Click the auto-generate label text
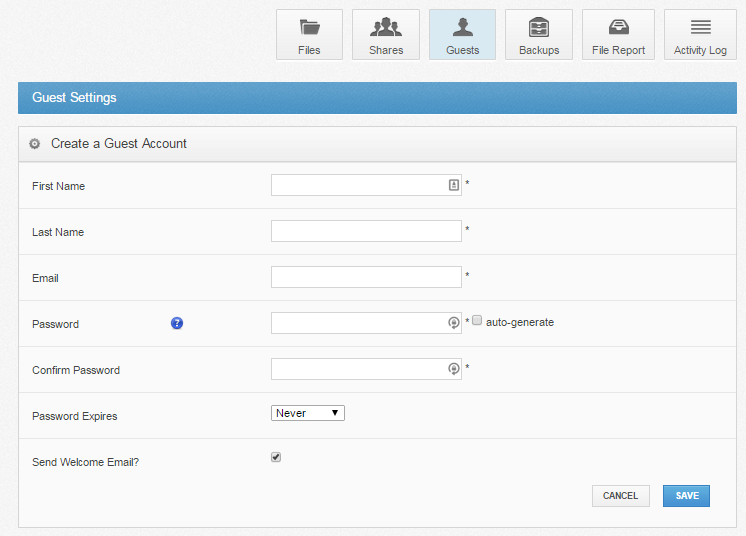Image resolution: width=746 pixels, height=536 pixels. [x=520, y=322]
